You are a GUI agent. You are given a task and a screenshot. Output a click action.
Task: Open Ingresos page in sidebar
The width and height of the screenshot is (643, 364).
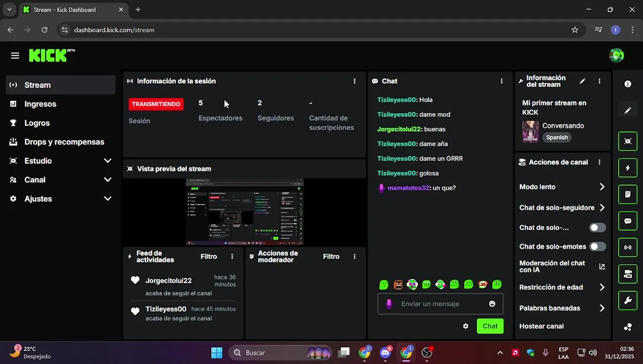[x=61, y=104]
